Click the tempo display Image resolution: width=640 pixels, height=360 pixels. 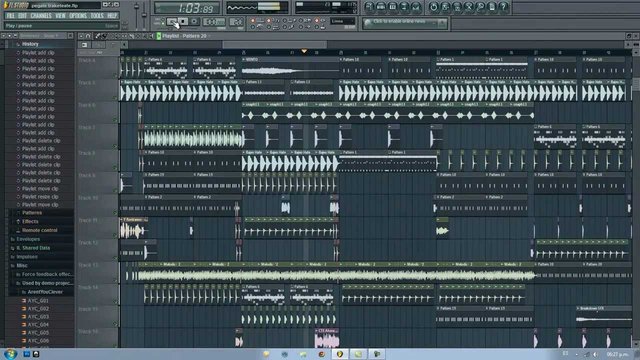click(213, 22)
